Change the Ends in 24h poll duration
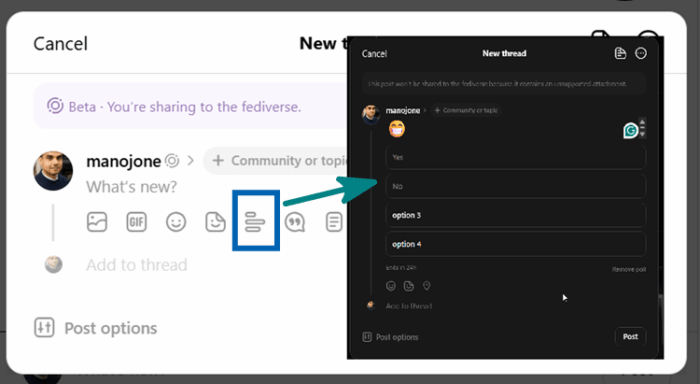The image size is (700, 384). pyautogui.click(x=401, y=267)
